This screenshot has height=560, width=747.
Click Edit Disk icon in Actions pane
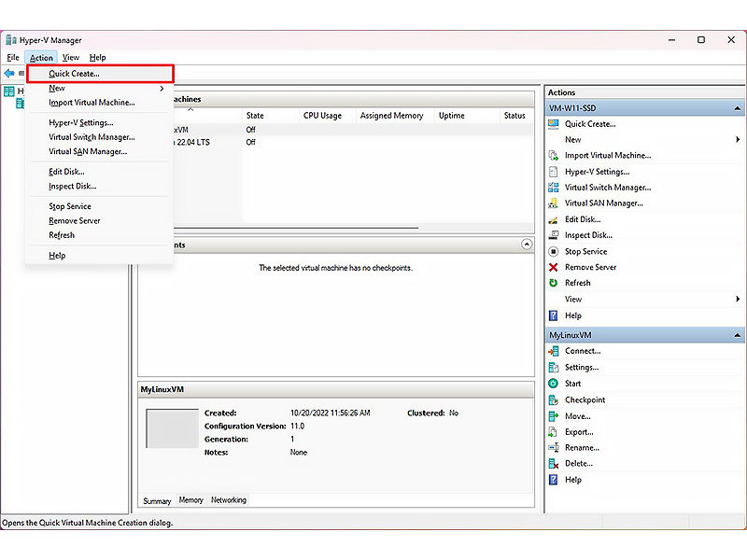point(553,219)
